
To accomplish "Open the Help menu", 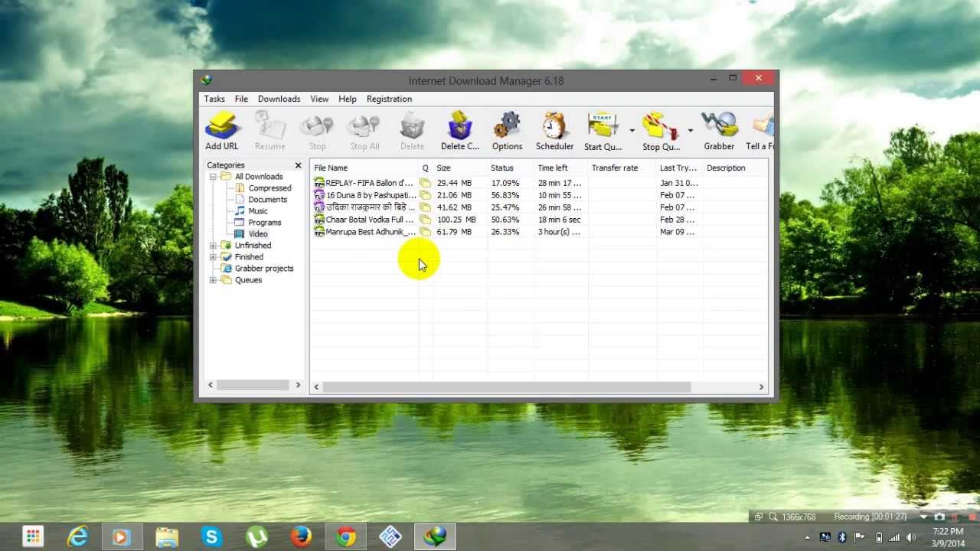I will click(348, 99).
